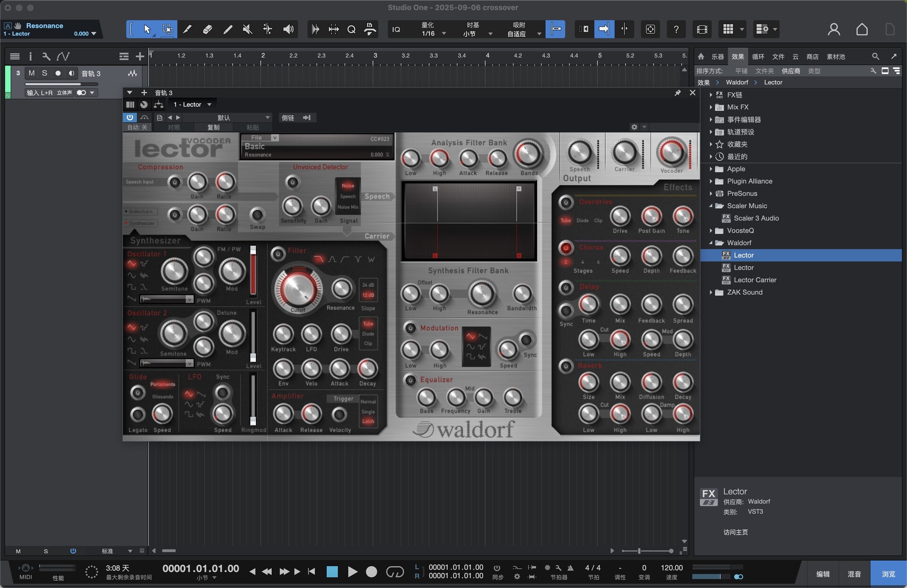The width and height of the screenshot is (907, 588).
Task: Sort browser by 文件夹
Action: [764, 71]
